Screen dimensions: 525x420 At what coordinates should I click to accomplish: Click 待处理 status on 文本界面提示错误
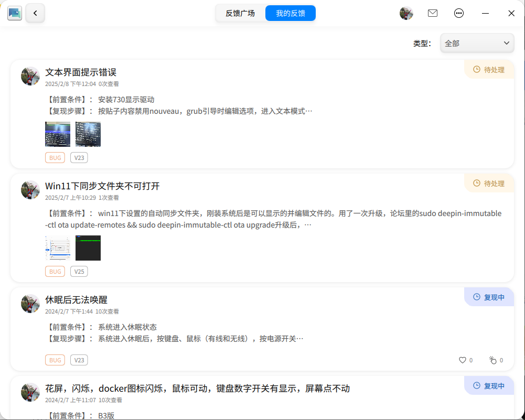tap(489, 70)
